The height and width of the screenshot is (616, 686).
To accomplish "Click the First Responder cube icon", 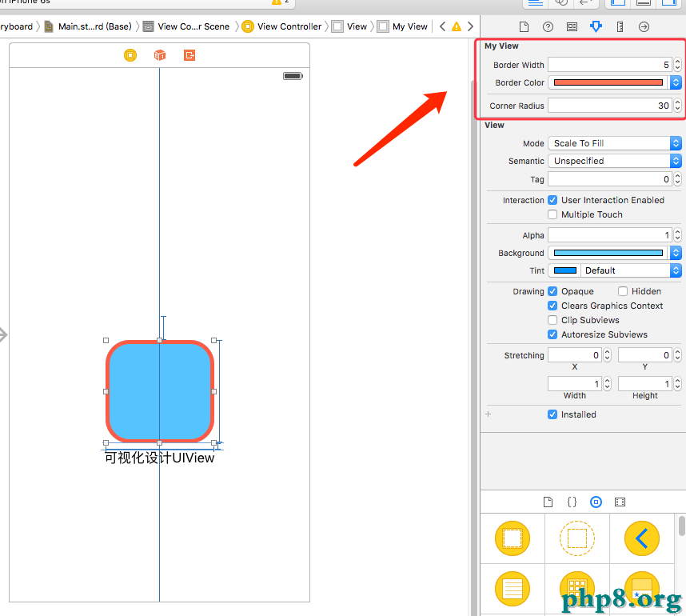I will [160, 55].
